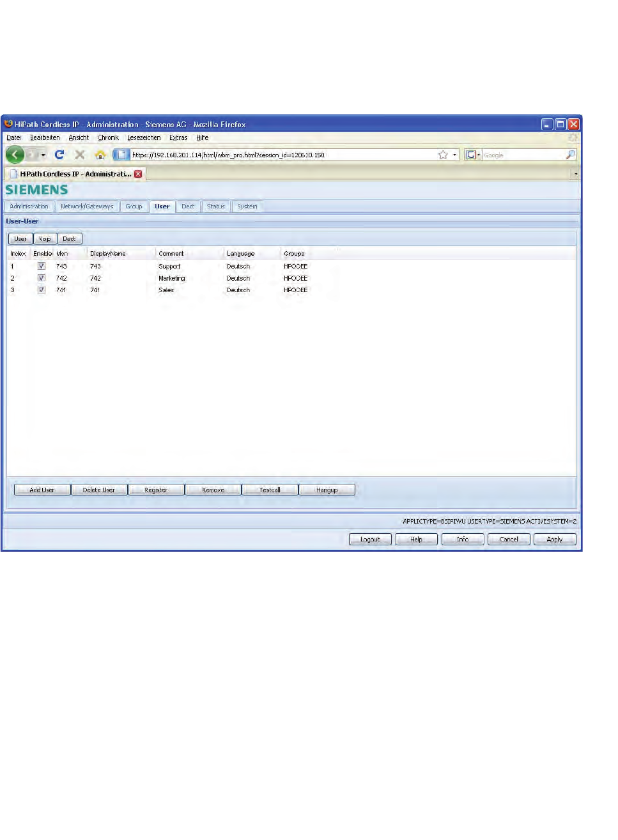Click the Sales comment cell

(x=166, y=290)
